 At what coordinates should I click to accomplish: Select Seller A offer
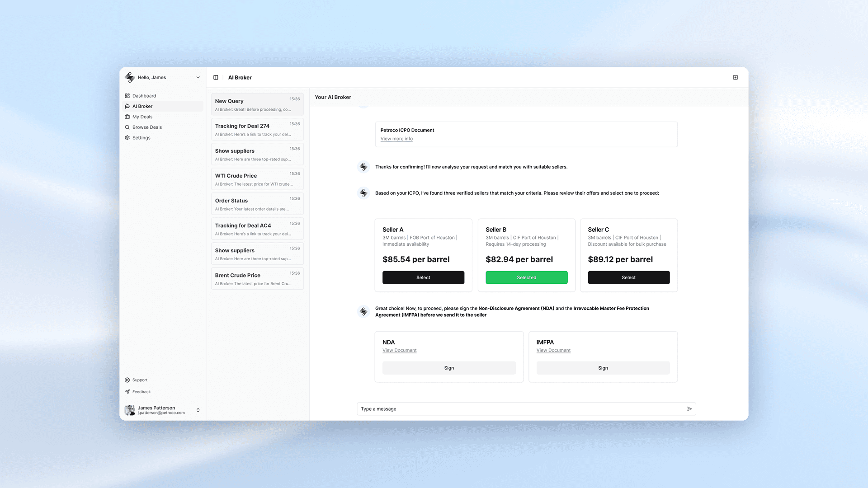pyautogui.click(x=423, y=277)
